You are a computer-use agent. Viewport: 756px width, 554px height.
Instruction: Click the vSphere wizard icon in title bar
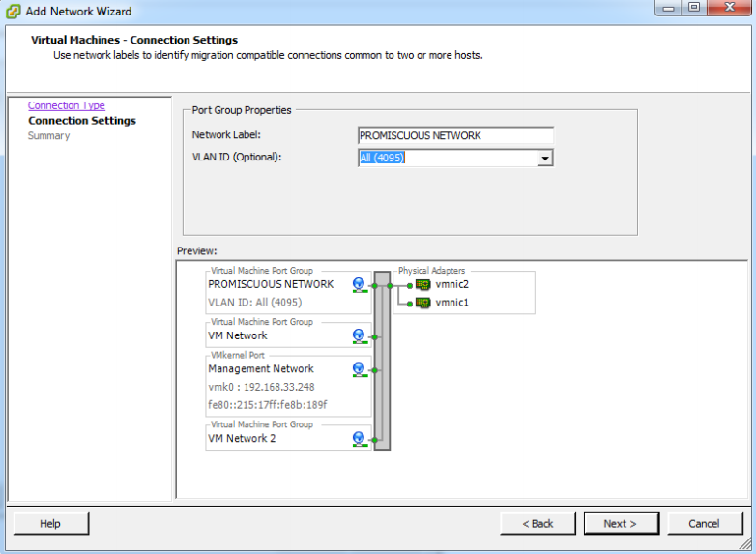pos(13,11)
